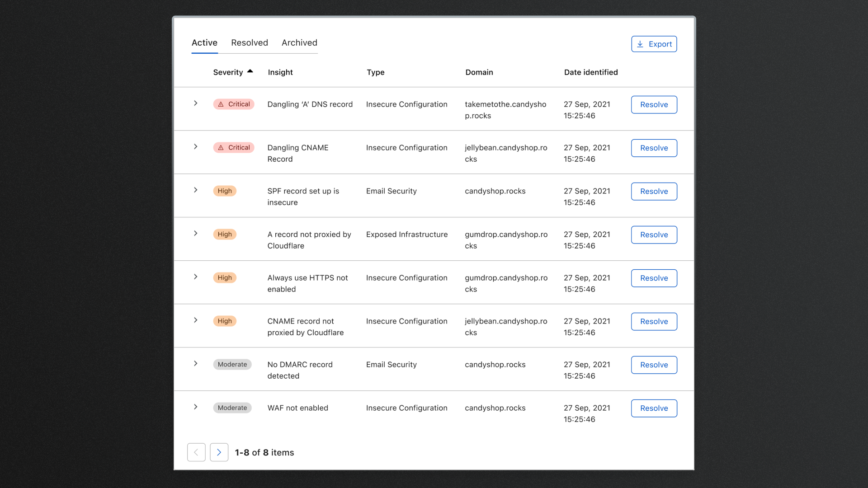Viewport: 868px width, 488px height.
Task: Resolve the CNAME record not proxied by Cloudflare insight
Action: tap(654, 322)
